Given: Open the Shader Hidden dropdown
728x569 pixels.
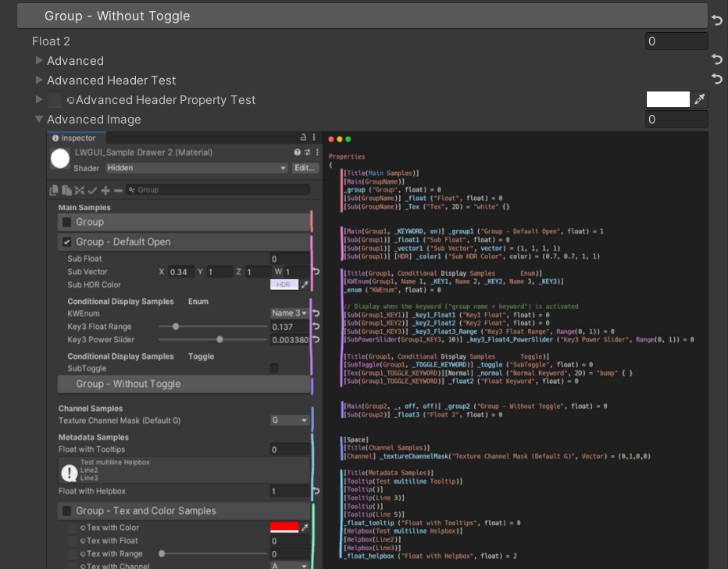Looking at the screenshot, I should tap(197, 168).
